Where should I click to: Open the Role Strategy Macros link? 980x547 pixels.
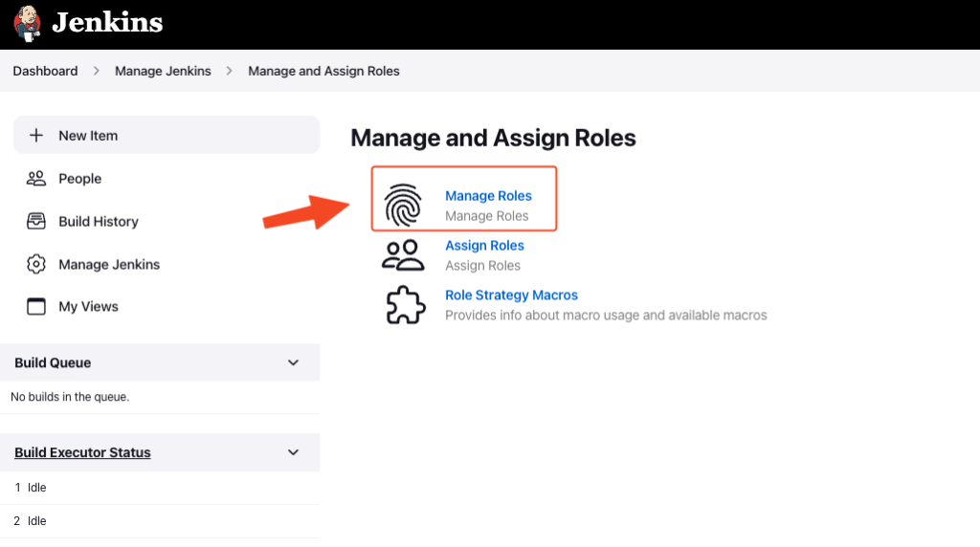(x=511, y=295)
